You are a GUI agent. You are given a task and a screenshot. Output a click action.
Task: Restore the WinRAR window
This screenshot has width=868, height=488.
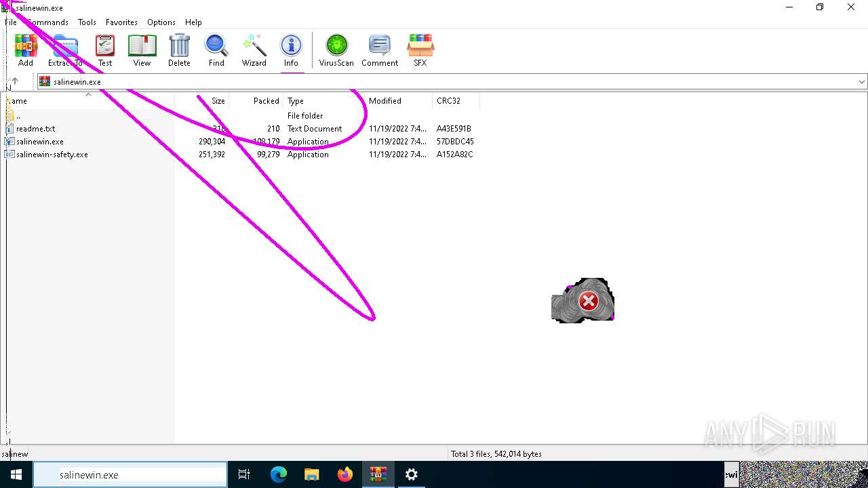tap(820, 7)
